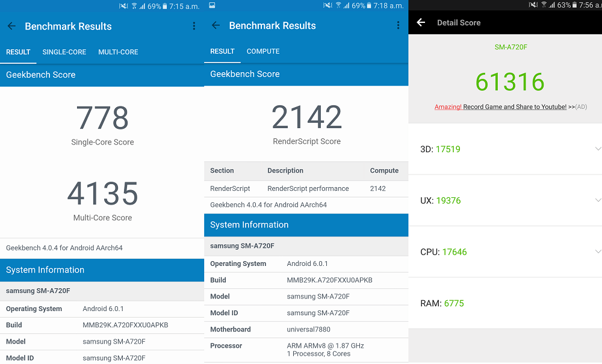Tap the 'Description' column header

coord(285,171)
